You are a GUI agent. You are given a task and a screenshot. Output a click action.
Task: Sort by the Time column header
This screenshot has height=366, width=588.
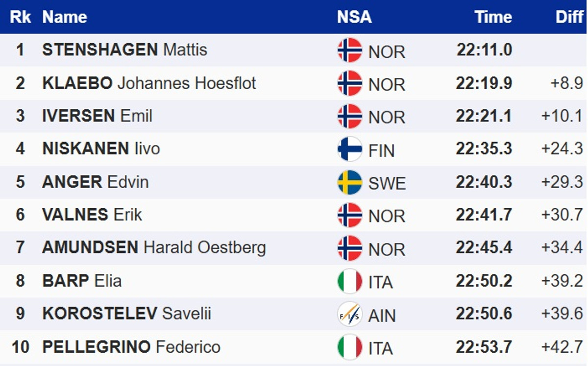[x=493, y=17]
